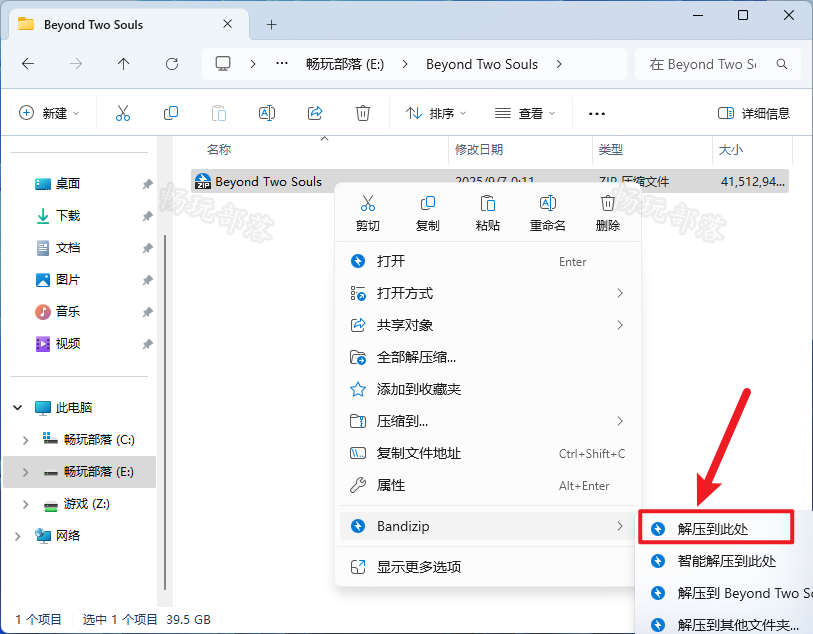Click the Beyond Two Souls breadcrumb

(x=482, y=64)
